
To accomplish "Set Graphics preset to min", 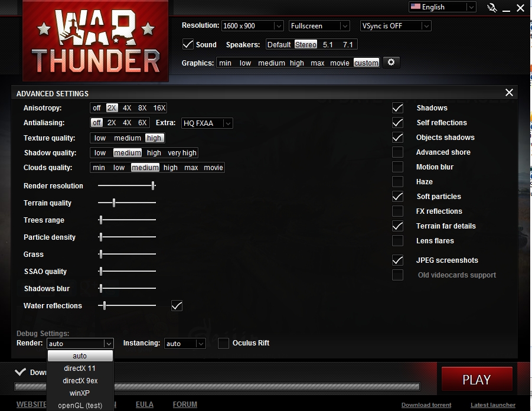I will coord(225,63).
